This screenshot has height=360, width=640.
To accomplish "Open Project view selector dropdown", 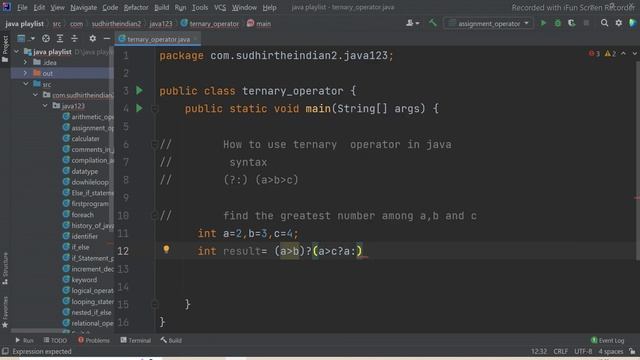I will pyautogui.click(x=26, y=38).
